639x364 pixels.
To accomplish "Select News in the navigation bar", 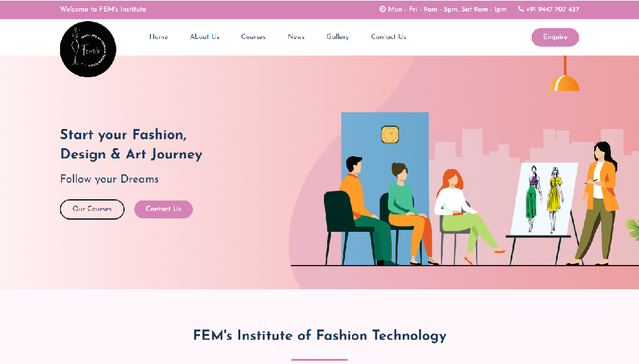I will (296, 36).
